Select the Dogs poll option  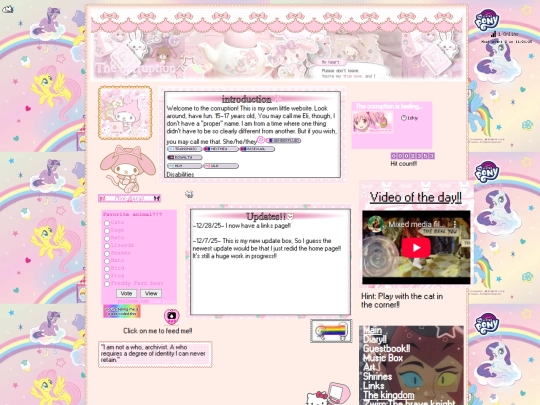pos(107,231)
